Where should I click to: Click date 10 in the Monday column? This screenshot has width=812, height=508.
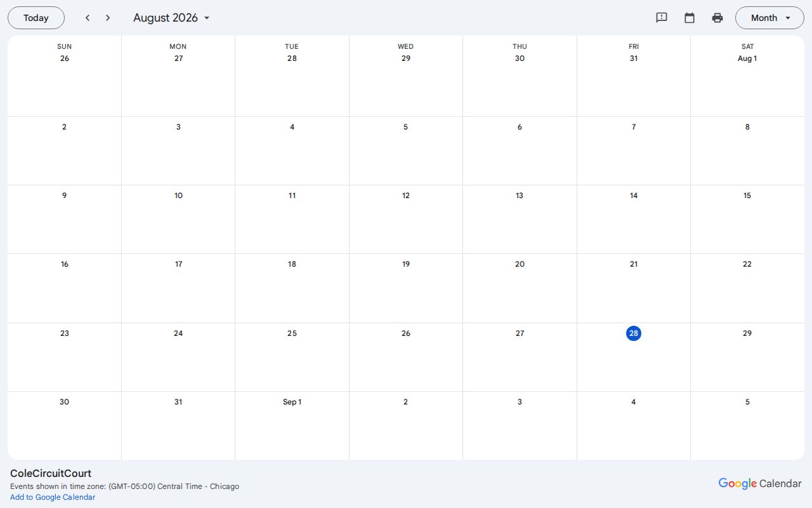tap(178, 196)
